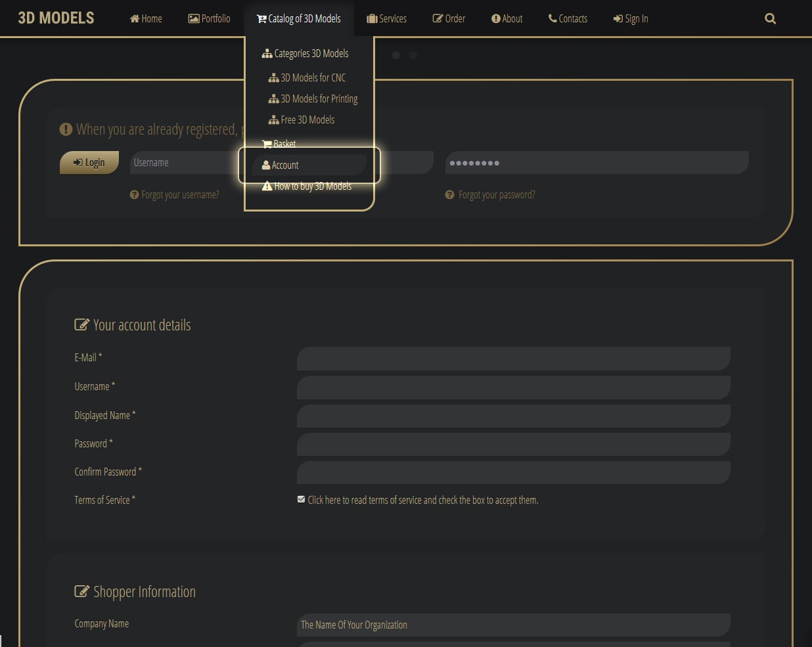The height and width of the screenshot is (647, 812).
Task: Open the Services menu item
Action: coord(386,18)
